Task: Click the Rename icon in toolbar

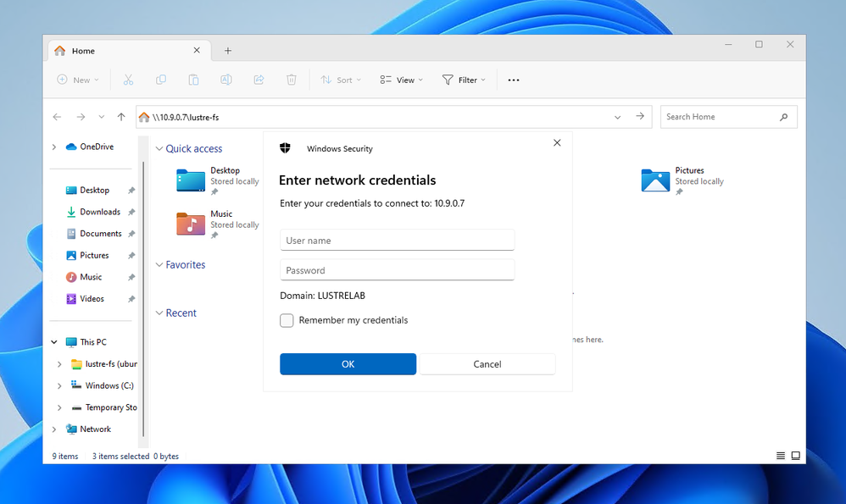Action: 226,80
